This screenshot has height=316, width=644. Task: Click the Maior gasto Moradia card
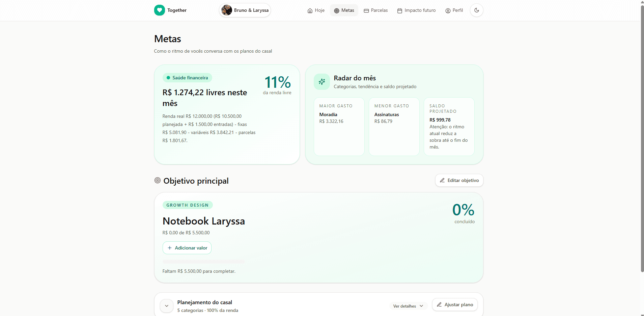(x=339, y=127)
